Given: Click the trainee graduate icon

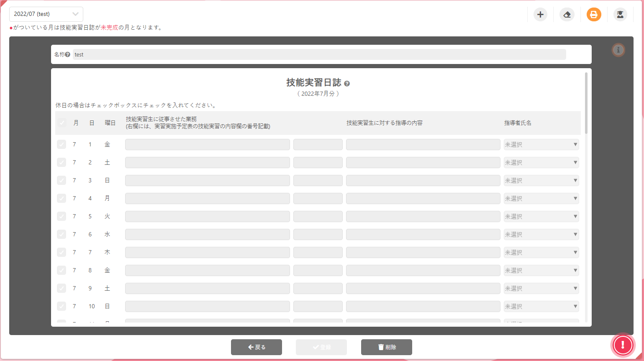Looking at the screenshot, I should pyautogui.click(x=620, y=15).
